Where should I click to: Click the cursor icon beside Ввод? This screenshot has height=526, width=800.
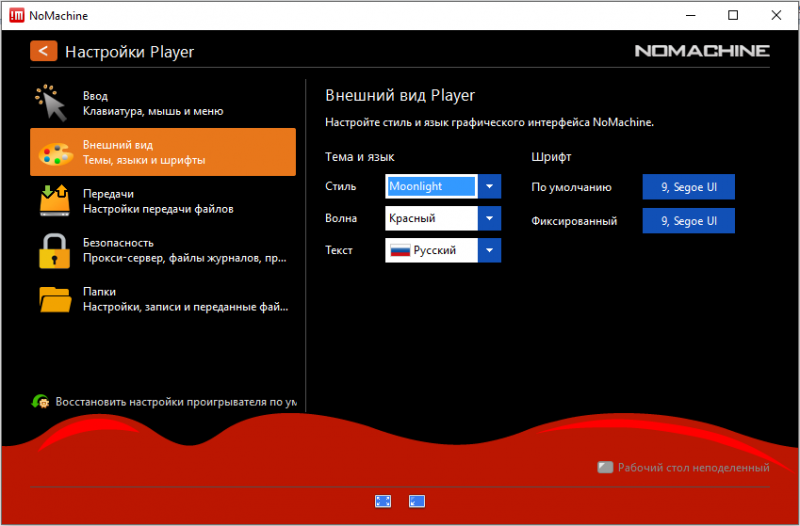tap(51, 103)
